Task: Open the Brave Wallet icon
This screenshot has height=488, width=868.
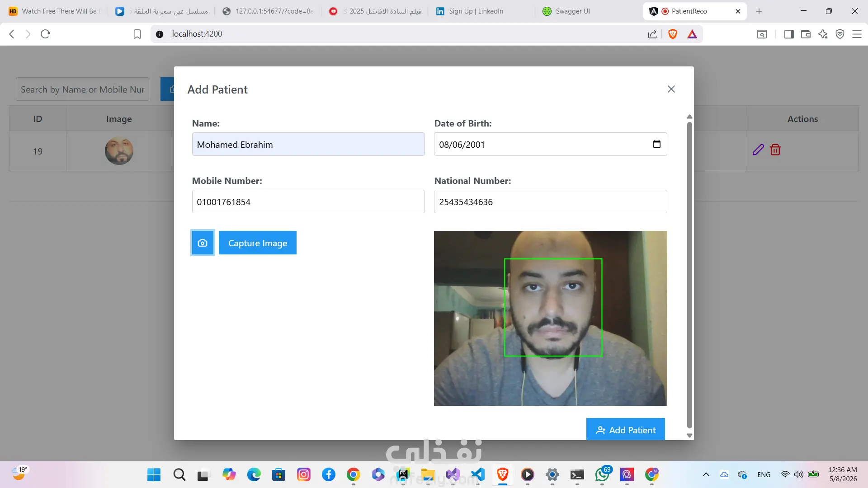Action: 806,34
